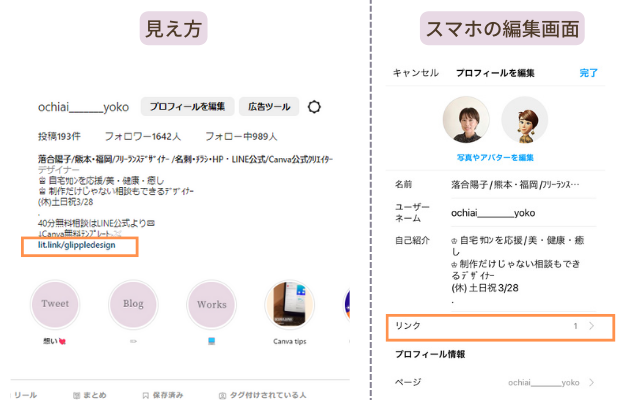640x400 pixels.
Task: Click the プロフィールを編集 title in edit screen
Action: coord(495,73)
